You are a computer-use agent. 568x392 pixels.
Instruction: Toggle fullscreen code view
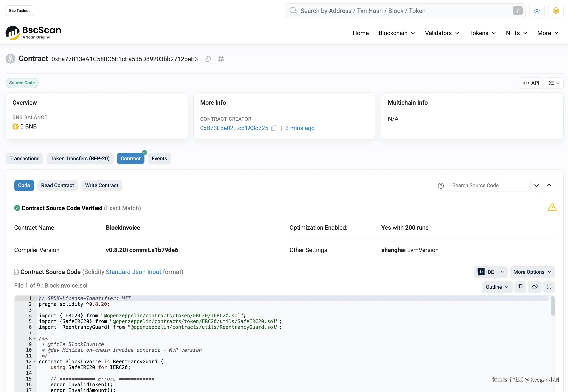549,287
